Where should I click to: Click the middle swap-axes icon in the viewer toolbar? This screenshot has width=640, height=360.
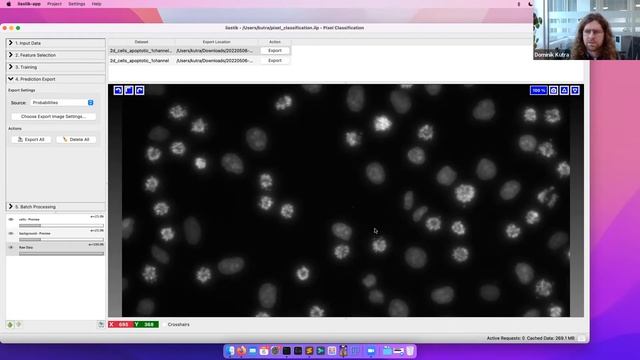click(x=129, y=90)
